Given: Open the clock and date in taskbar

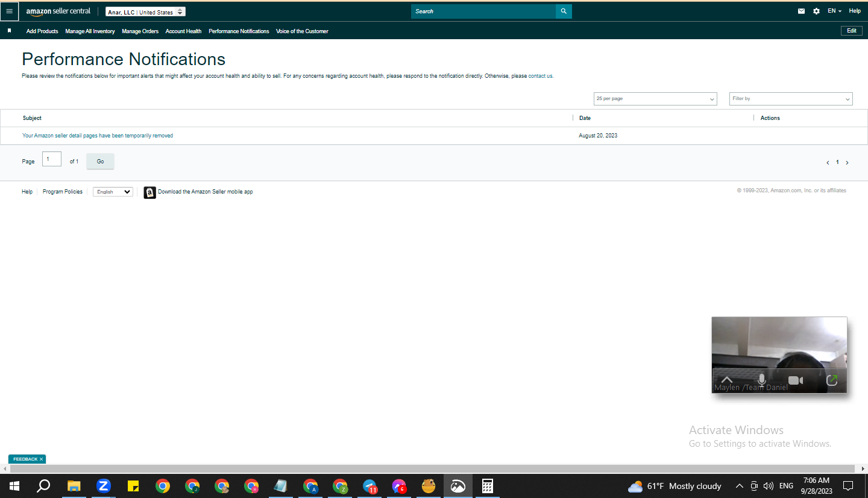Looking at the screenshot, I should click(x=817, y=486).
